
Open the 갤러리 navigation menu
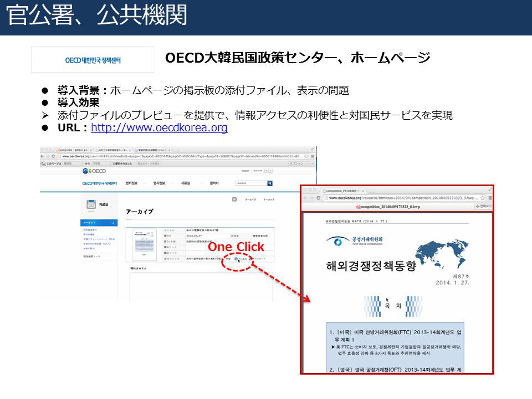point(214,183)
